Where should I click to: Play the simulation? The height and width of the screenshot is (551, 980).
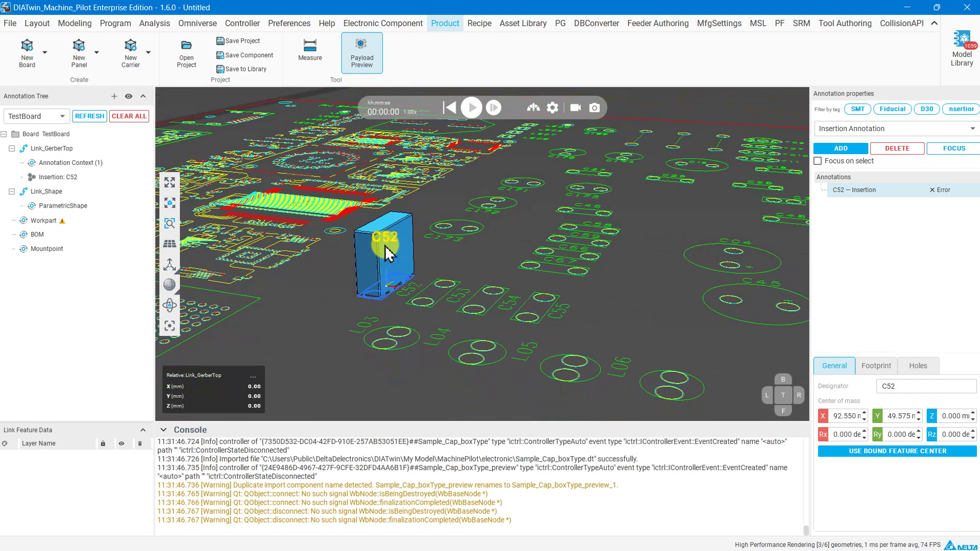(471, 108)
